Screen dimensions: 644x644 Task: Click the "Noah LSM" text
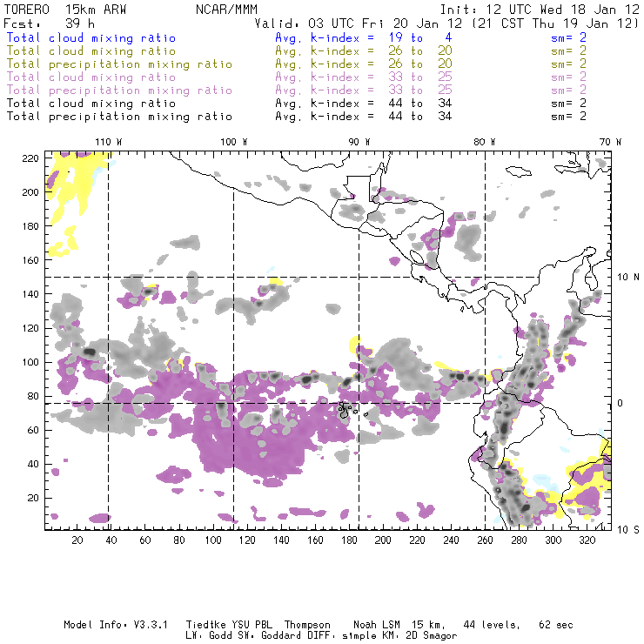[377, 625]
